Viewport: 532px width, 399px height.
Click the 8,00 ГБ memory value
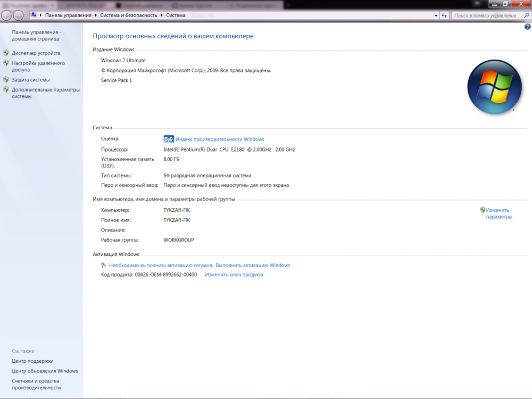pyautogui.click(x=171, y=159)
